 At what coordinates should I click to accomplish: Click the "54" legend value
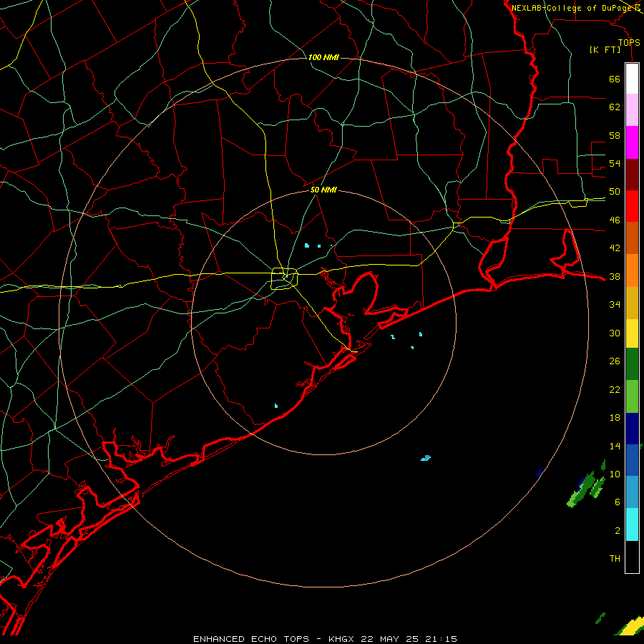point(615,163)
